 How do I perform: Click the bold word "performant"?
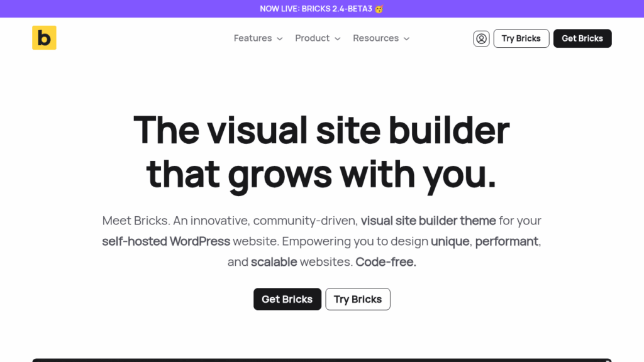[x=506, y=241]
